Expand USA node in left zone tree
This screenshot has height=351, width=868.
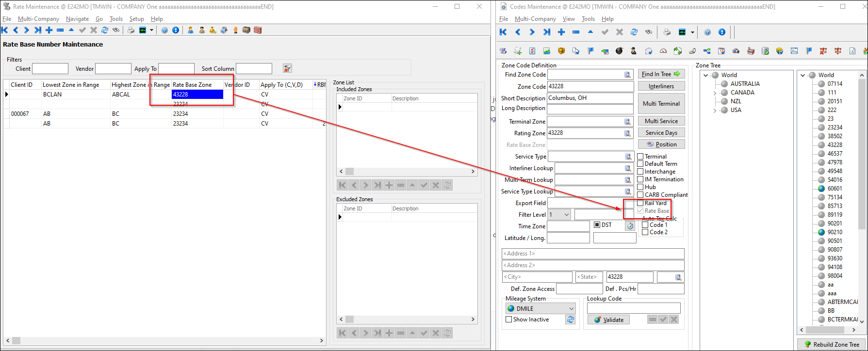(x=715, y=110)
